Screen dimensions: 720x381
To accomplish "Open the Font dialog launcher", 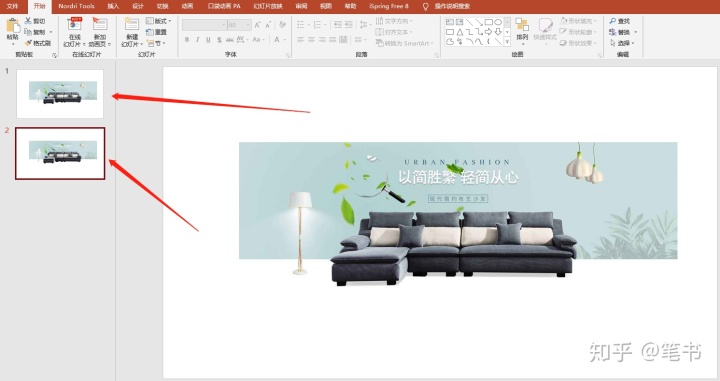I will point(288,55).
